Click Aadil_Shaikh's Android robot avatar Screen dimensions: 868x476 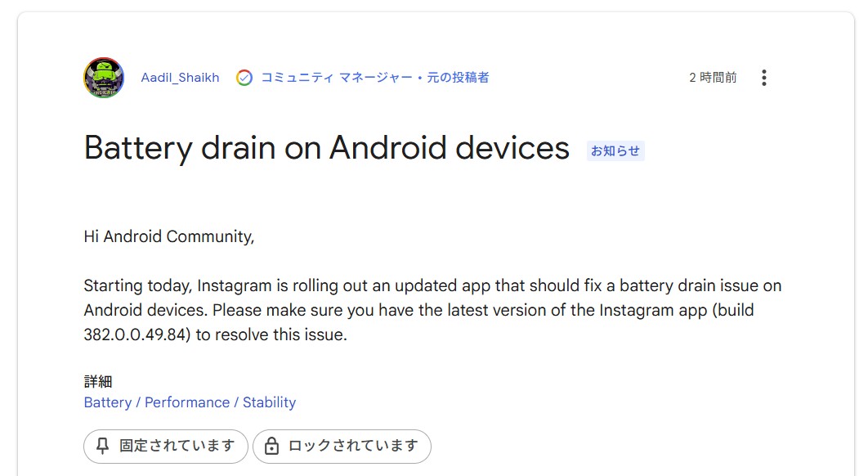(x=104, y=78)
